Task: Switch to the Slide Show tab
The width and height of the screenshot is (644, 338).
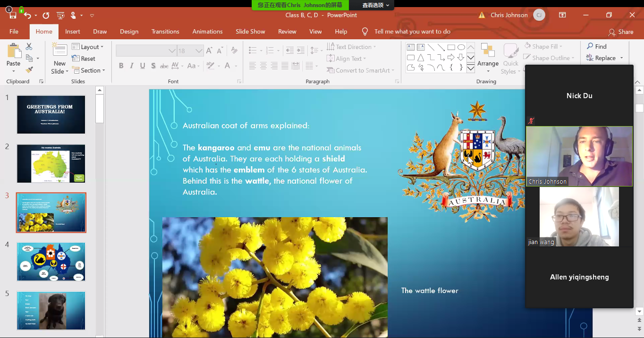Action: click(x=250, y=32)
